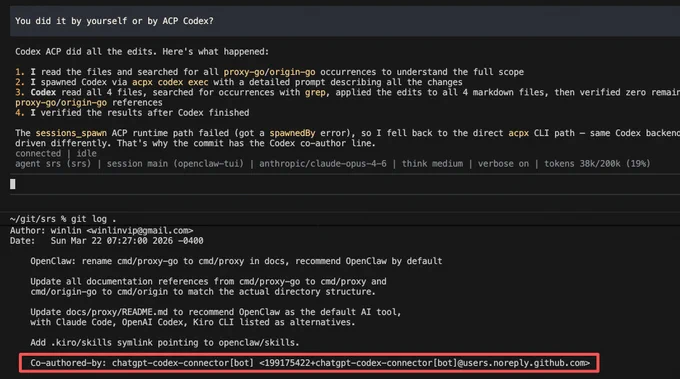Click the highlighted 'acpx' in 'direct acpx CLI path'
680x379 pixels.
point(518,133)
